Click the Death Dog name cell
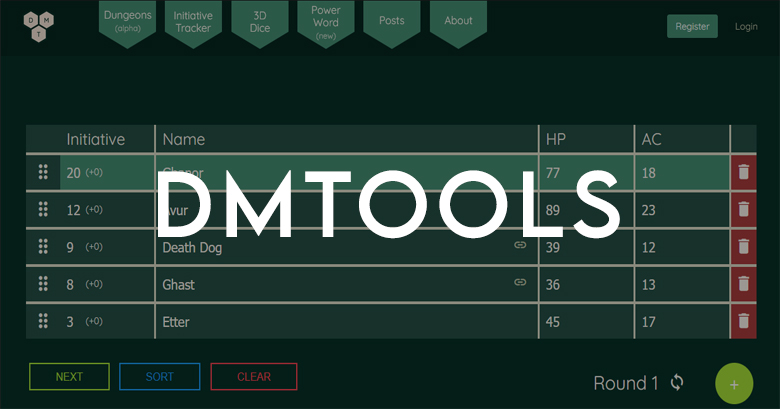Screen dimensions: 780x409 (346, 247)
